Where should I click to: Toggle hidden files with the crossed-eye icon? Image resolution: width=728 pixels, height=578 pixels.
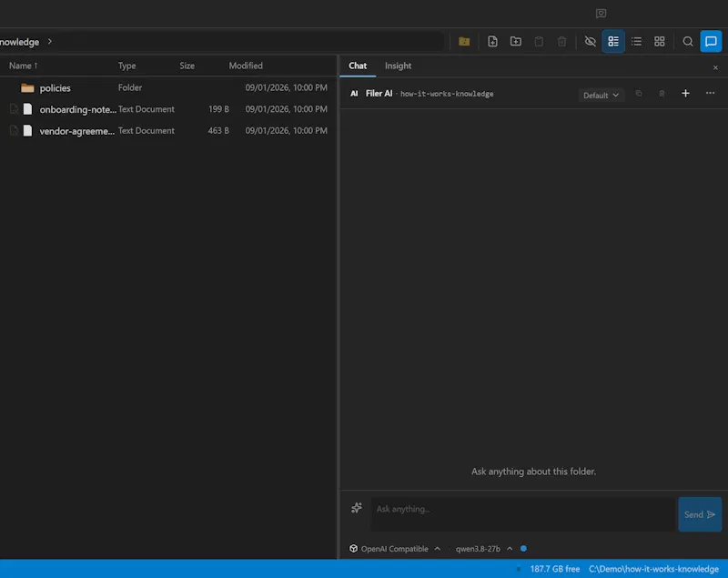pyautogui.click(x=590, y=41)
